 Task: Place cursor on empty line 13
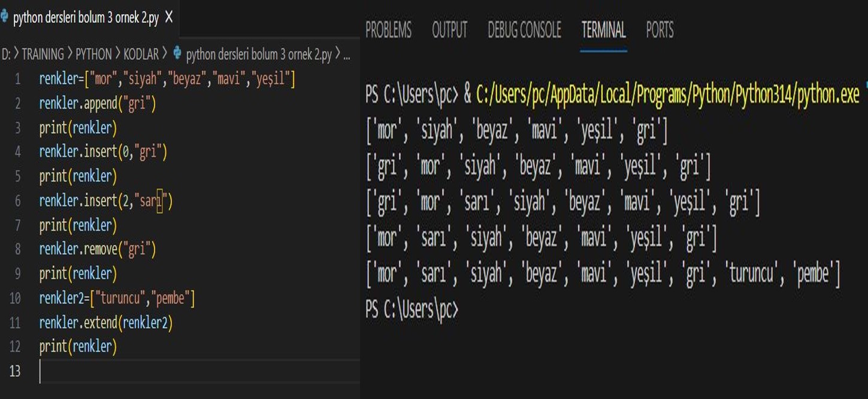click(x=180, y=371)
